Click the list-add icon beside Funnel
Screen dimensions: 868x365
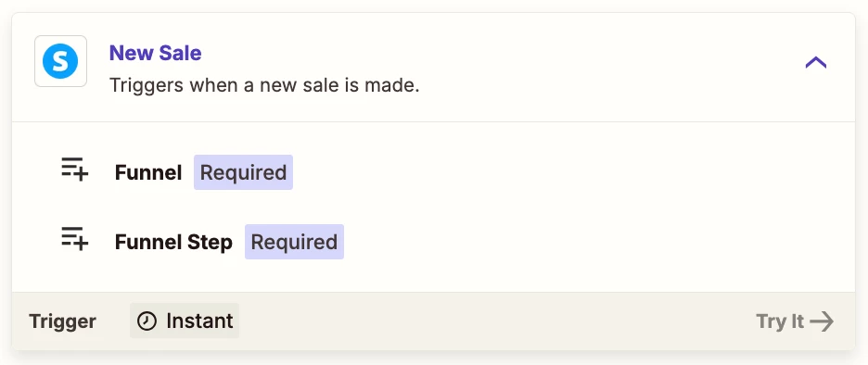[75, 170]
